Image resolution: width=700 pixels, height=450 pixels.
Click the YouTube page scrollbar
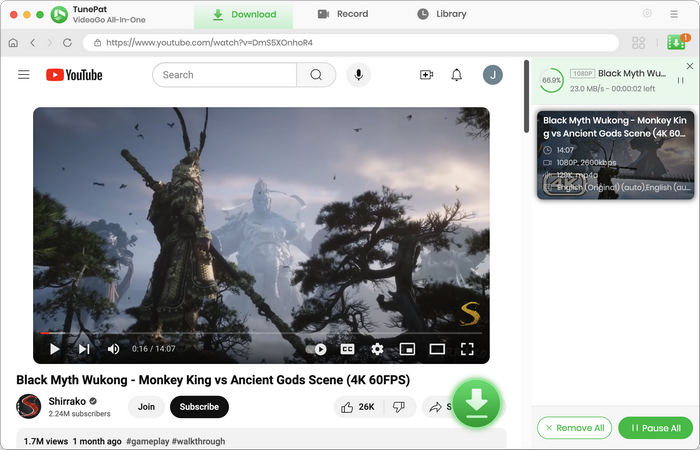point(526,96)
